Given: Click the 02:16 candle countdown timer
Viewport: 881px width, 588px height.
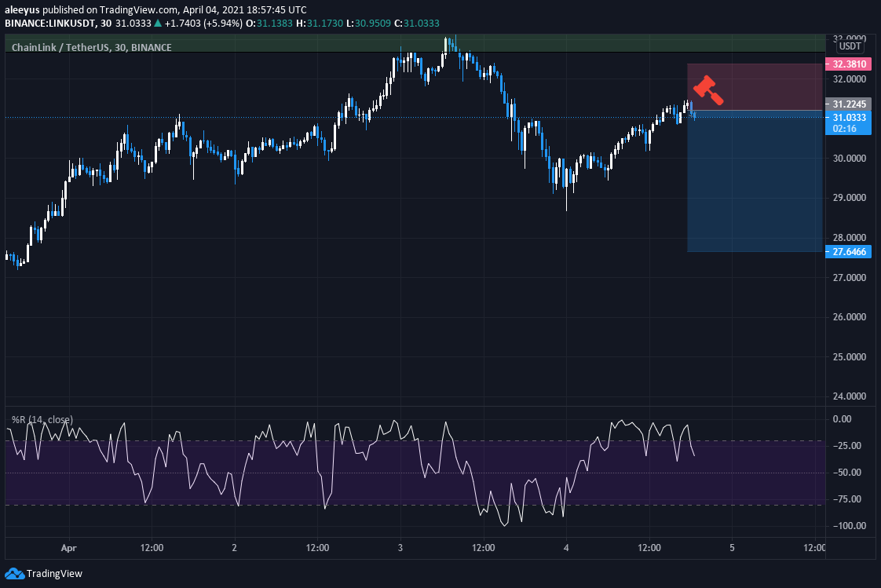Looking at the screenshot, I should tap(844, 129).
